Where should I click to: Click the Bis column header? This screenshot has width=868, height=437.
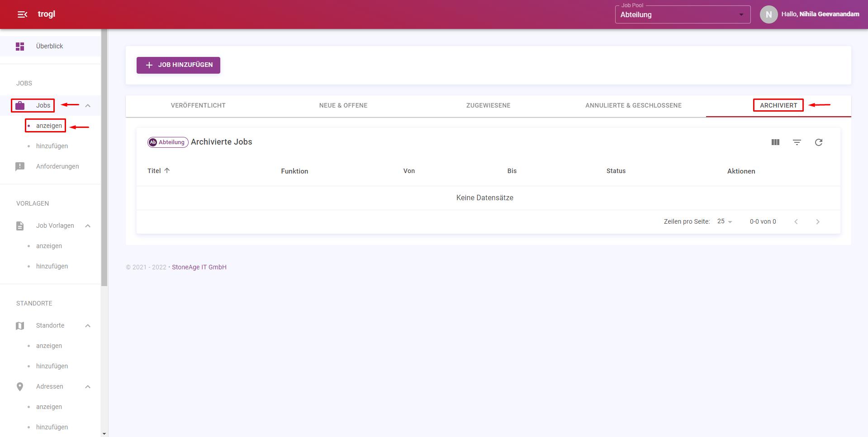(x=512, y=171)
